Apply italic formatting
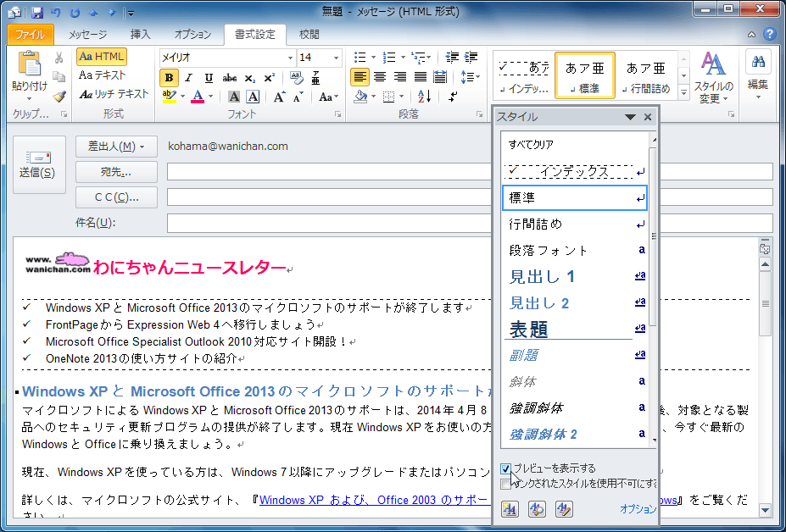 tap(189, 78)
